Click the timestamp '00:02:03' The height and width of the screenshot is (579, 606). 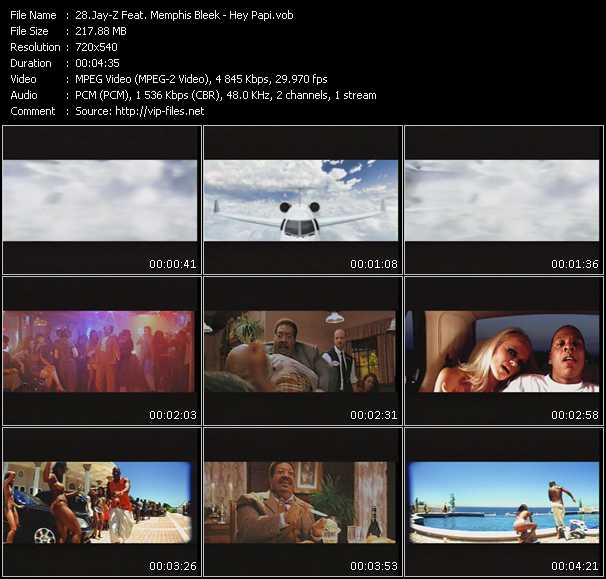pyautogui.click(x=173, y=415)
